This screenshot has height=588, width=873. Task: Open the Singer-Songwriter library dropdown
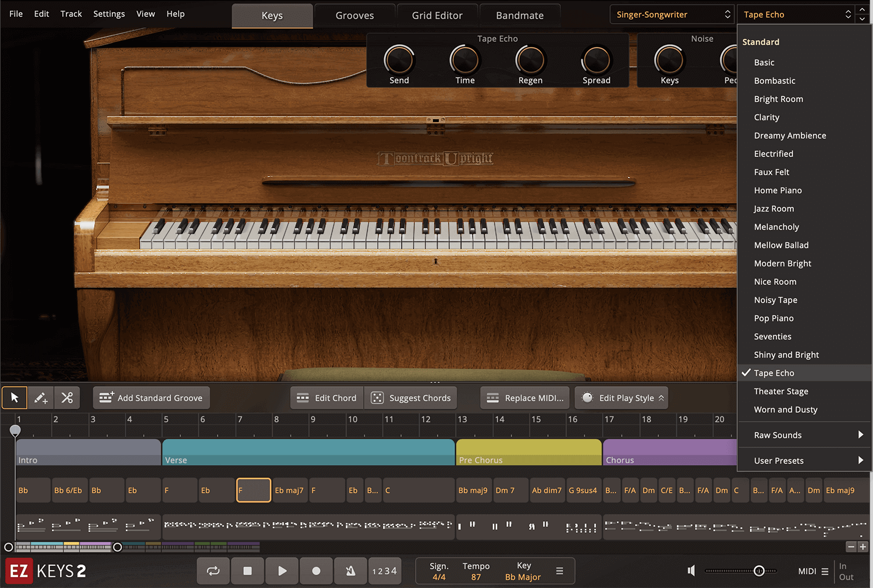pos(673,15)
